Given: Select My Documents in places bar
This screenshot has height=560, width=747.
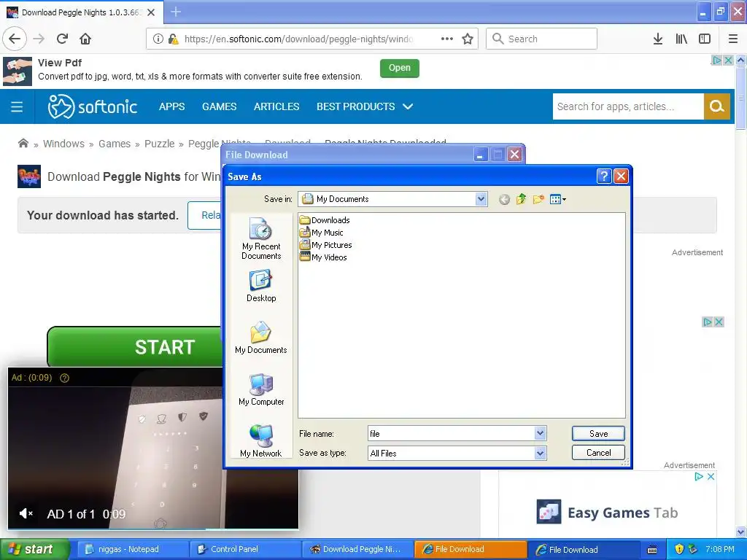Looking at the screenshot, I should click(261, 338).
